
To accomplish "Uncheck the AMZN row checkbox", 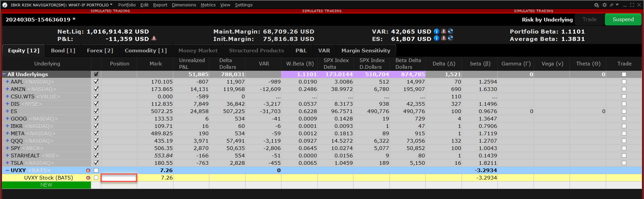I will click(96, 89).
